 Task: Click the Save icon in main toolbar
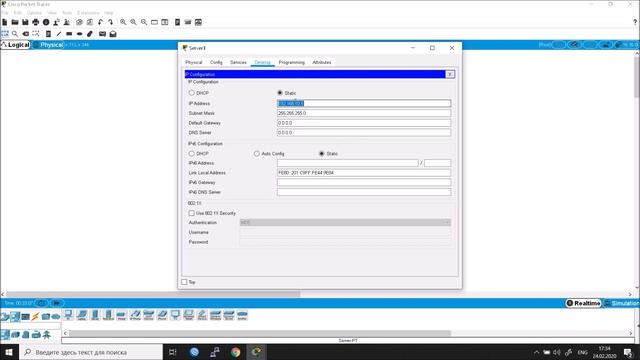[x=25, y=22]
